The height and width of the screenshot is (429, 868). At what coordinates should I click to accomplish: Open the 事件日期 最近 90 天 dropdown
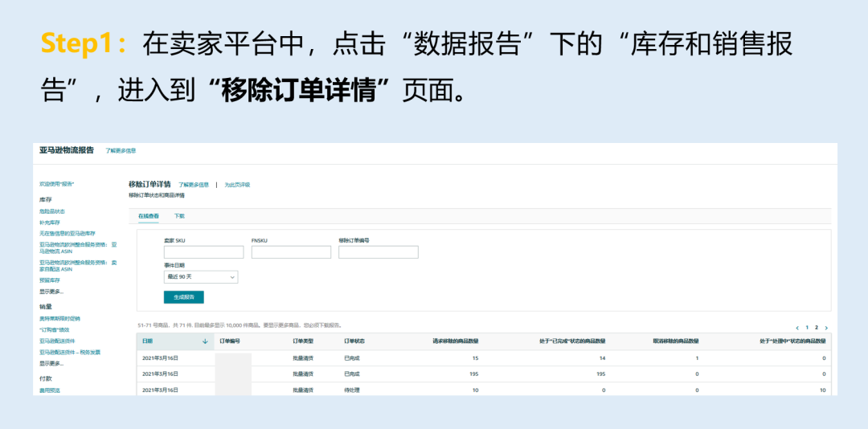pyautogui.click(x=201, y=277)
